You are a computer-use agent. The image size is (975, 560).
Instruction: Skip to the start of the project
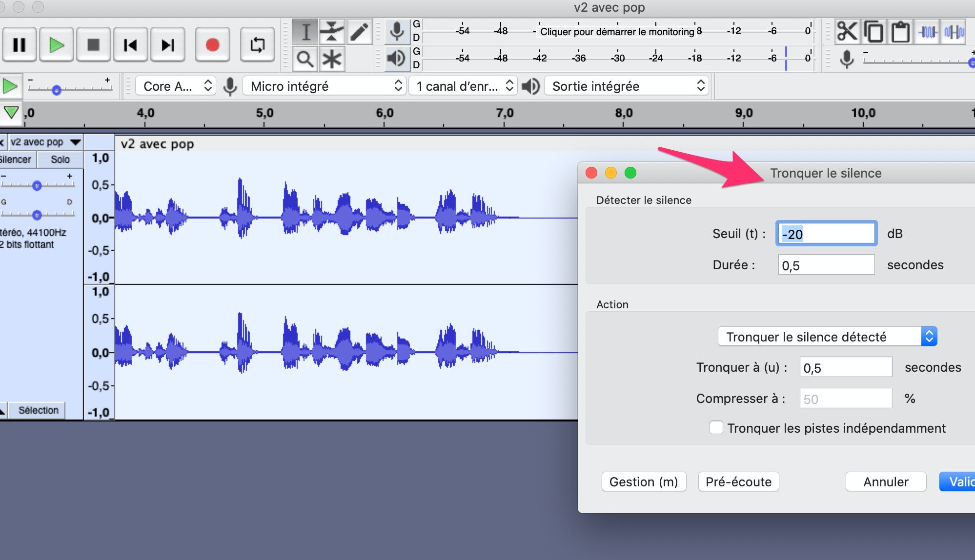(x=130, y=45)
